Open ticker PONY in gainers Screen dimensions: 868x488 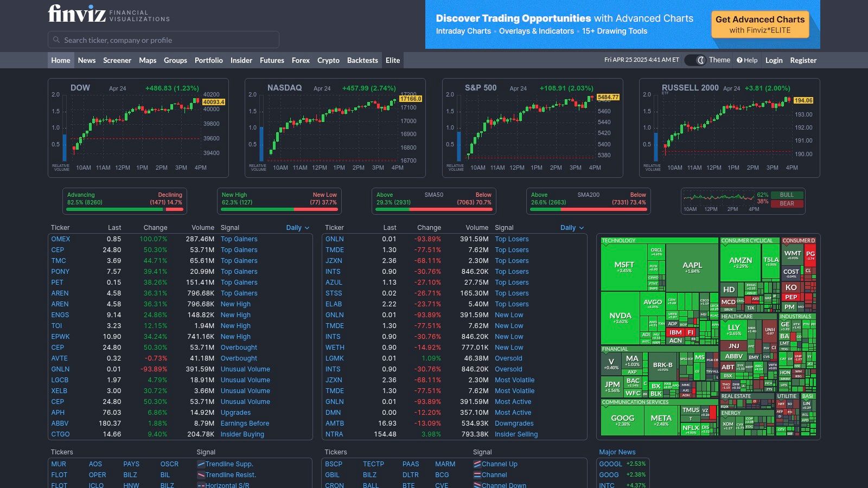[60, 272]
